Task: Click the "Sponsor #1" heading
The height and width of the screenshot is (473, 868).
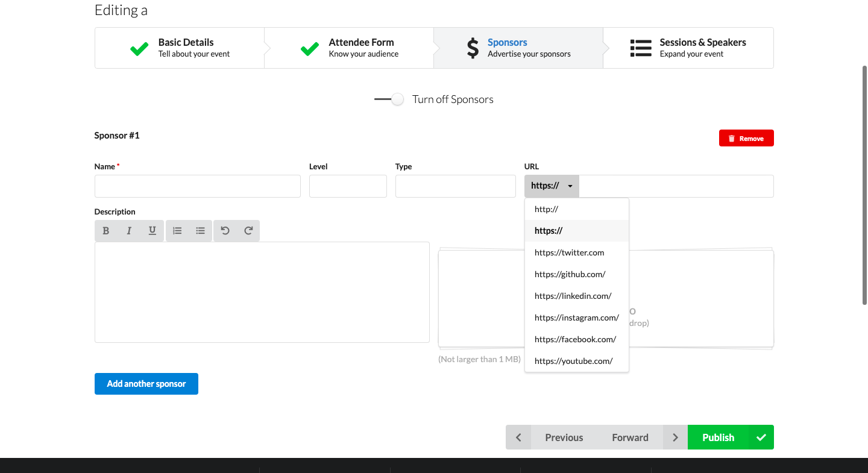Action: tap(117, 136)
